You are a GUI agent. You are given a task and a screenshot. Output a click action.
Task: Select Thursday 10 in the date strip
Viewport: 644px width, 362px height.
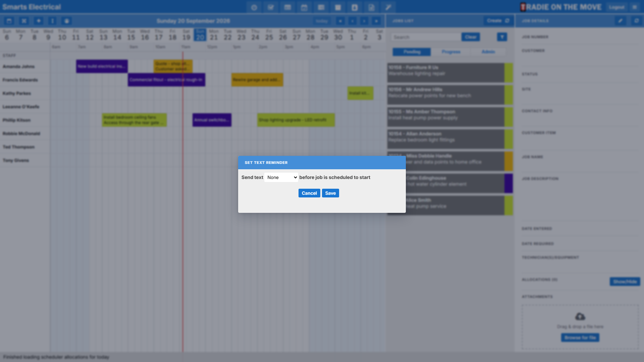[62, 35]
